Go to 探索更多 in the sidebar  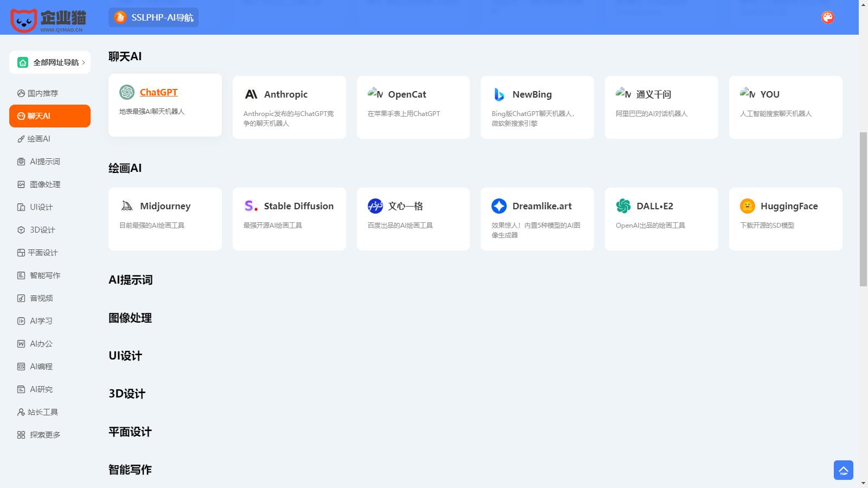44,435
